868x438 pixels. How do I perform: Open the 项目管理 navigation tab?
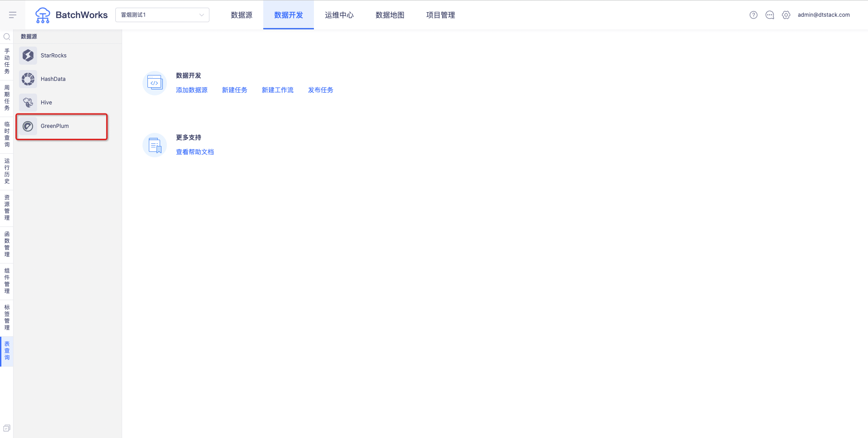441,15
